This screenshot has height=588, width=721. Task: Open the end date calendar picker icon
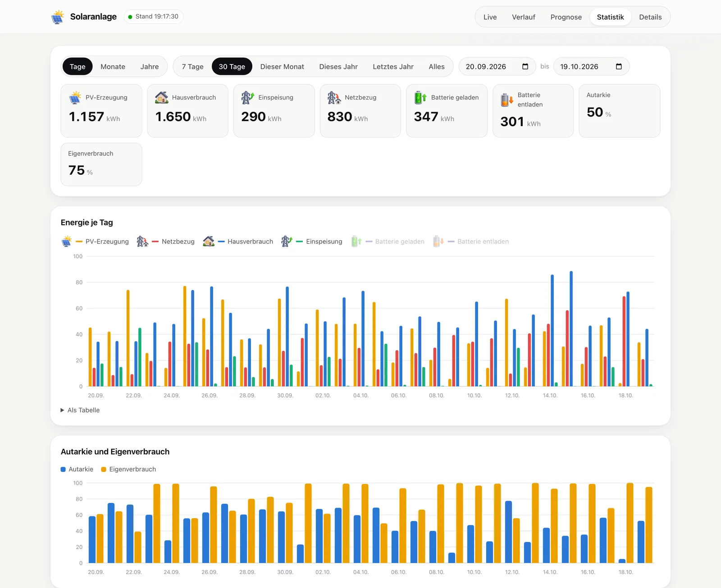pos(619,67)
